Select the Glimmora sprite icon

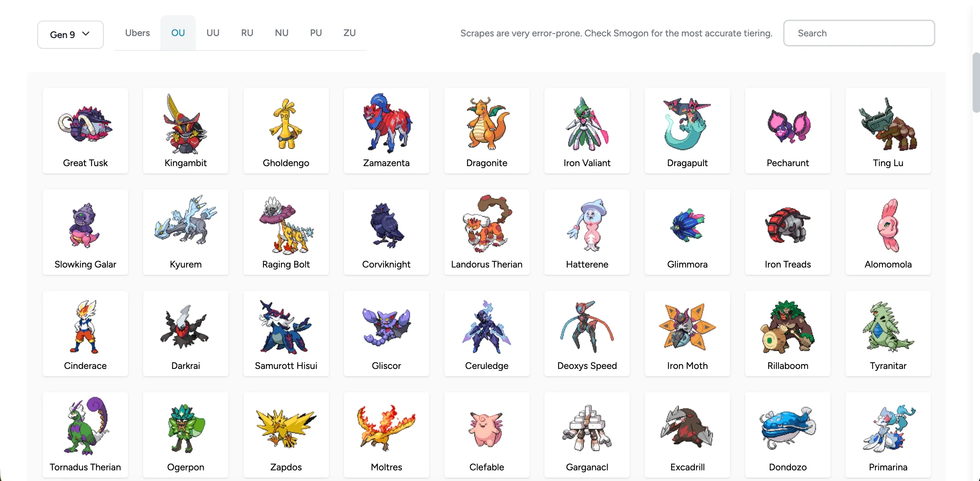[687, 225]
